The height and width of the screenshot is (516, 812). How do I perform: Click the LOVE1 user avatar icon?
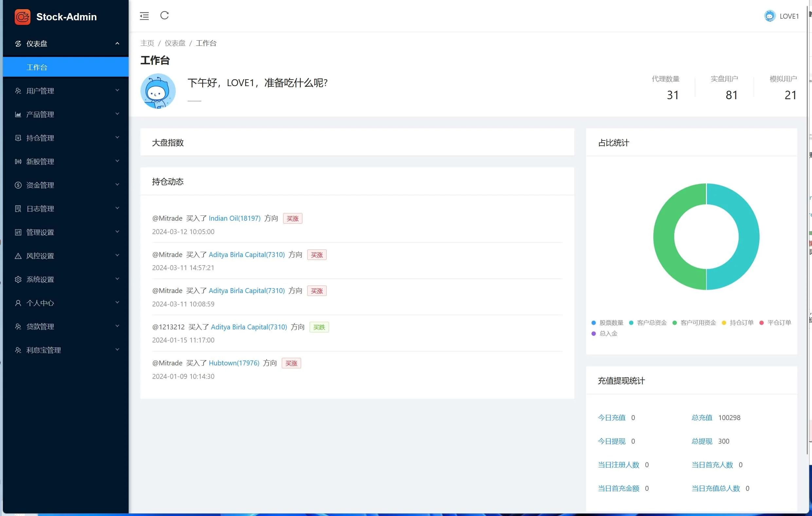click(x=769, y=16)
